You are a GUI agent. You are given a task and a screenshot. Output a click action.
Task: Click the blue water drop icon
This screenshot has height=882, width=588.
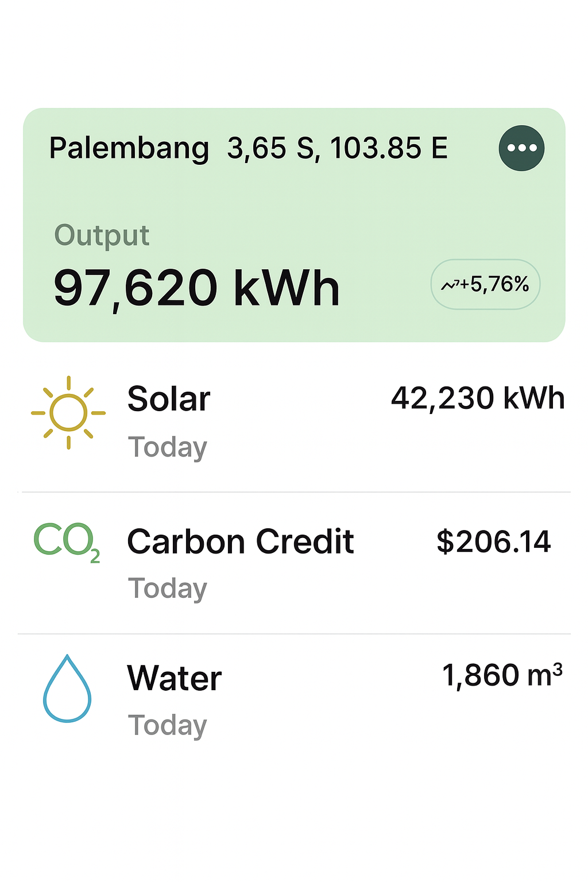67,688
